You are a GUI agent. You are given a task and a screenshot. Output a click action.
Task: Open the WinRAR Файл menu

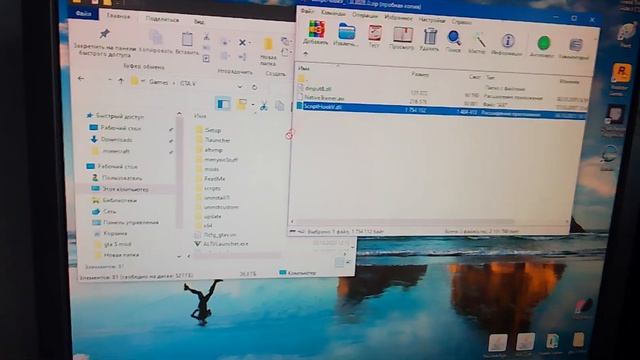(307, 11)
